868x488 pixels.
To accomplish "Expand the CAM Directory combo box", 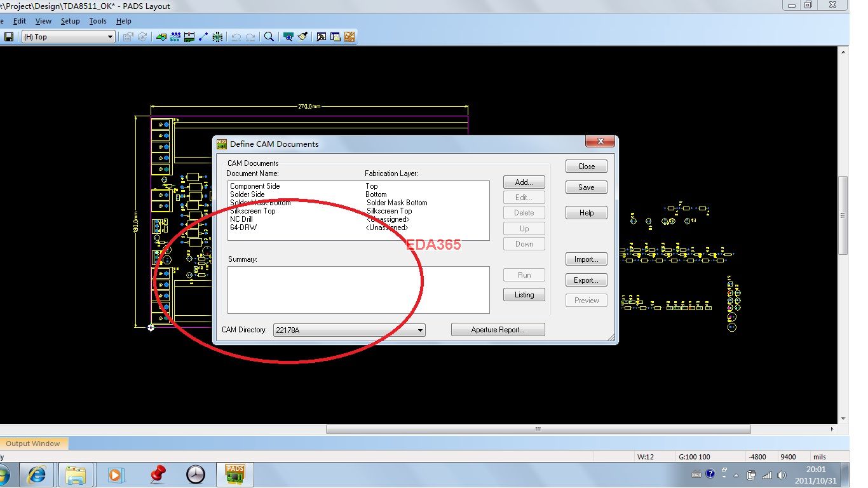I will tap(349, 330).
